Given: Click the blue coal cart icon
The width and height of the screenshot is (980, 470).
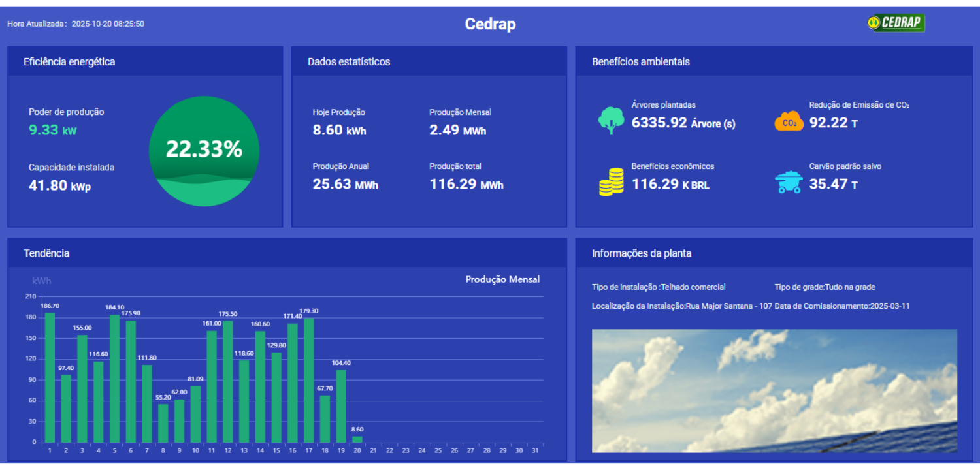Looking at the screenshot, I should coord(789,182).
